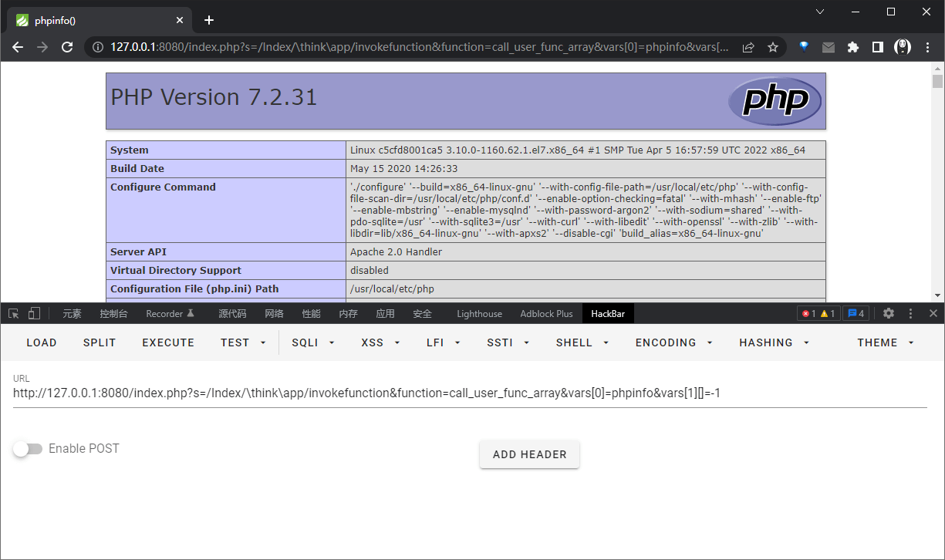Click the browser back arrow
This screenshot has height=560, width=945.
tap(19, 47)
